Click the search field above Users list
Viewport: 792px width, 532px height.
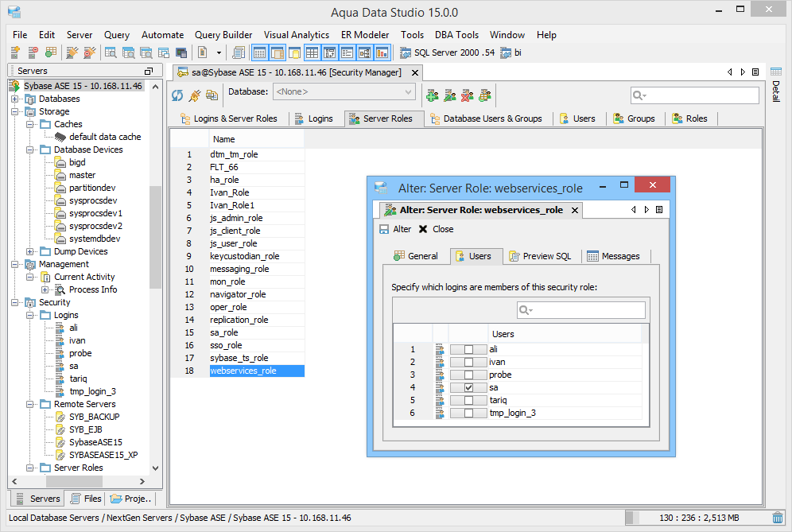coord(580,309)
